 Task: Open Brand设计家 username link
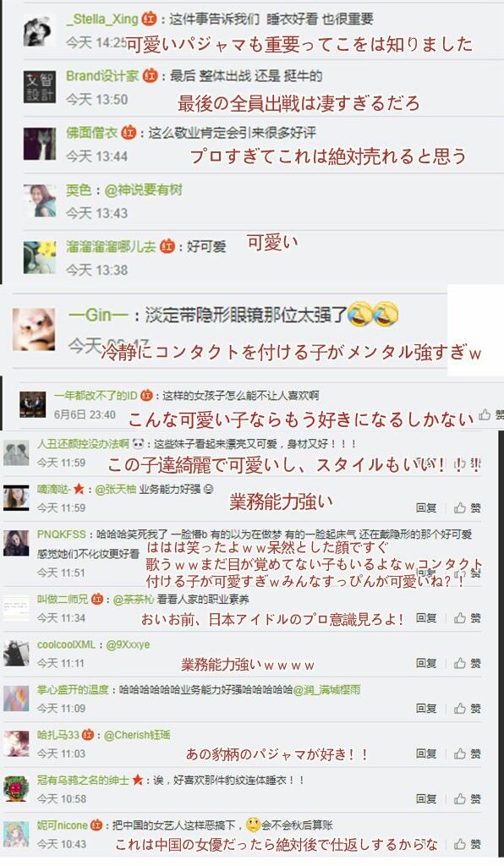click(x=102, y=75)
